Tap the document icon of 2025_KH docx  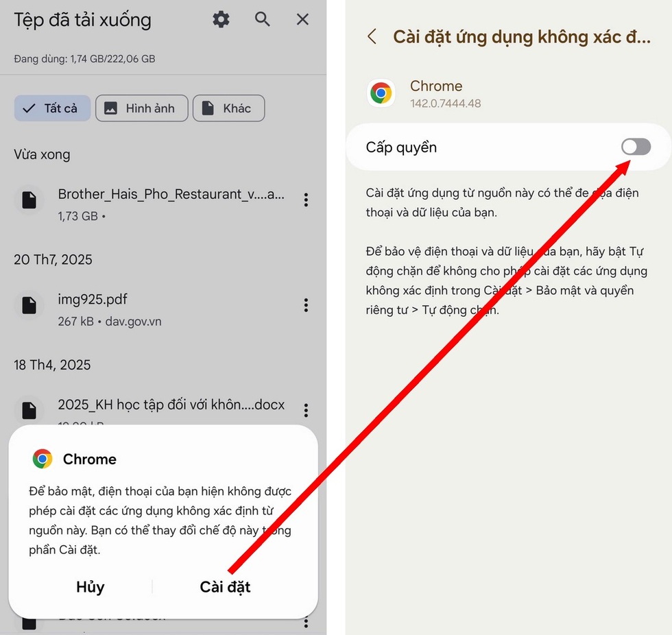(29, 410)
